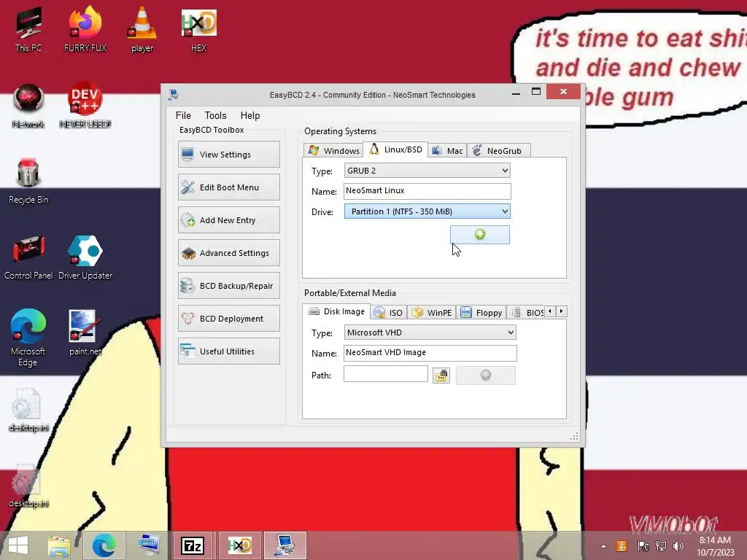Open the Dev C++ NEVER USED icon
Image resolution: width=747 pixels, height=560 pixels.
[x=85, y=106]
